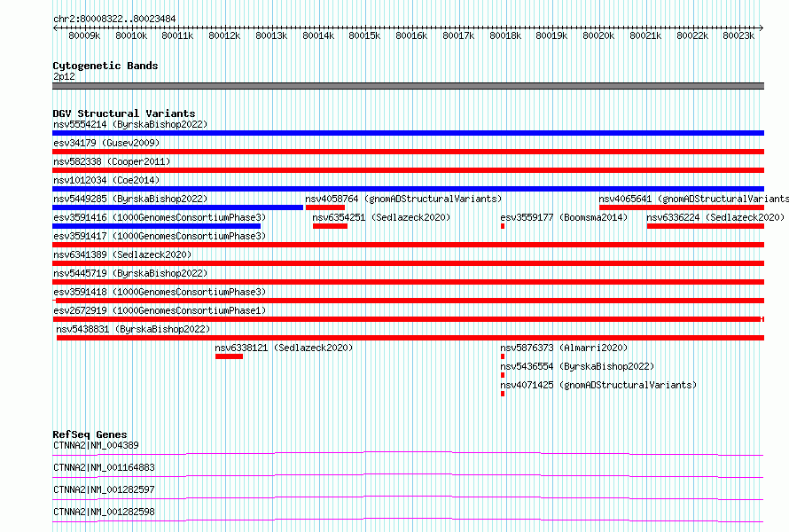Select nsv1012034 (Coe2014) label

coord(106,180)
